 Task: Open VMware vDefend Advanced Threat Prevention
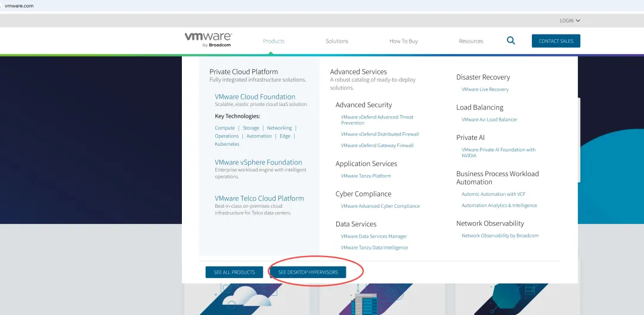(x=377, y=120)
